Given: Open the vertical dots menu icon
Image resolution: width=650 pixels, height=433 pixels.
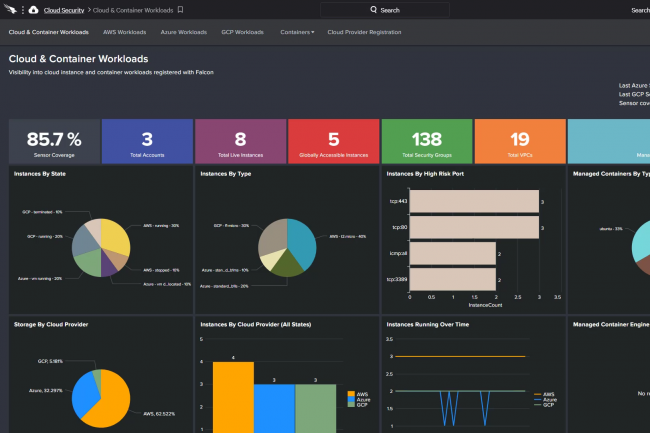Looking at the screenshot, I should (23, 10).
